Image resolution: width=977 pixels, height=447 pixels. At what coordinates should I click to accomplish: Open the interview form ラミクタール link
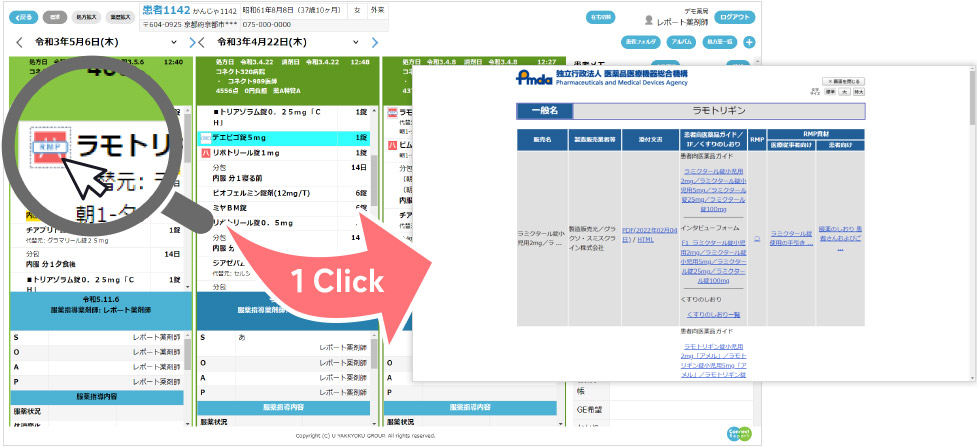coord(713,260)
